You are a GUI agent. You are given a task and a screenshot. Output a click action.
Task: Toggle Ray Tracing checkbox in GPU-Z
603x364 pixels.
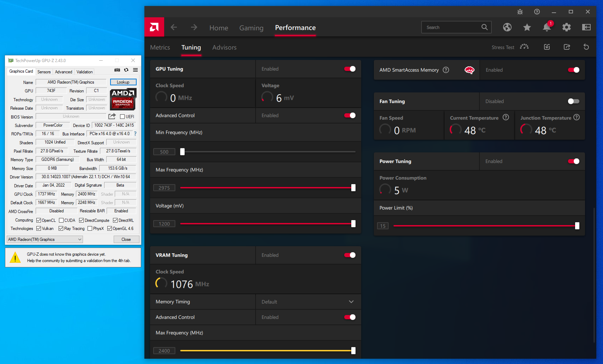(61, 229)
